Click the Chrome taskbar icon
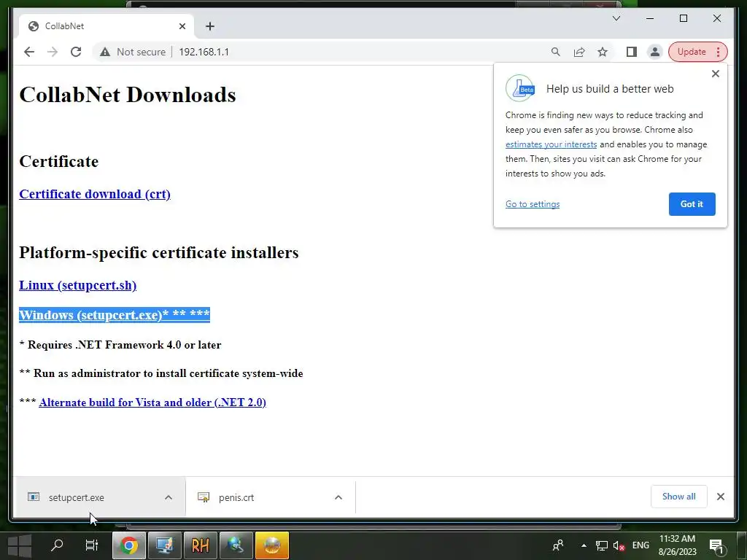Image resolution: width=747 pixels, height=560 pixels. coord(128,545)
